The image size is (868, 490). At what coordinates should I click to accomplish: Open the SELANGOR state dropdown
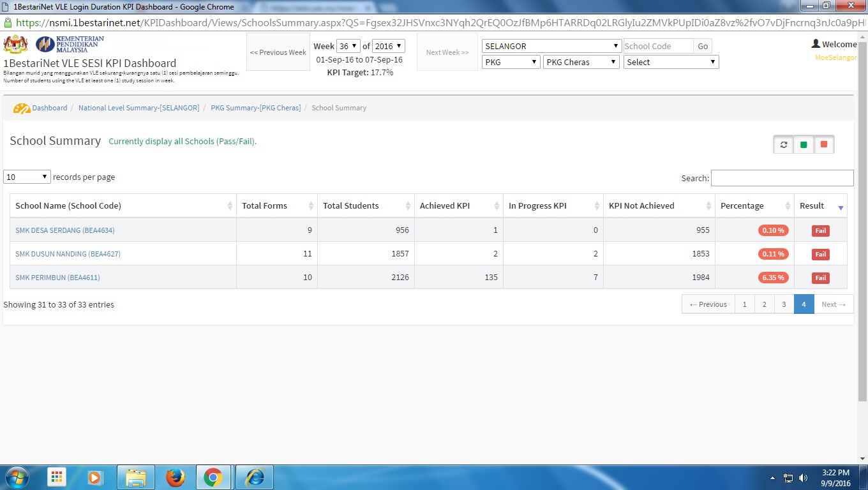coord(551,46)
